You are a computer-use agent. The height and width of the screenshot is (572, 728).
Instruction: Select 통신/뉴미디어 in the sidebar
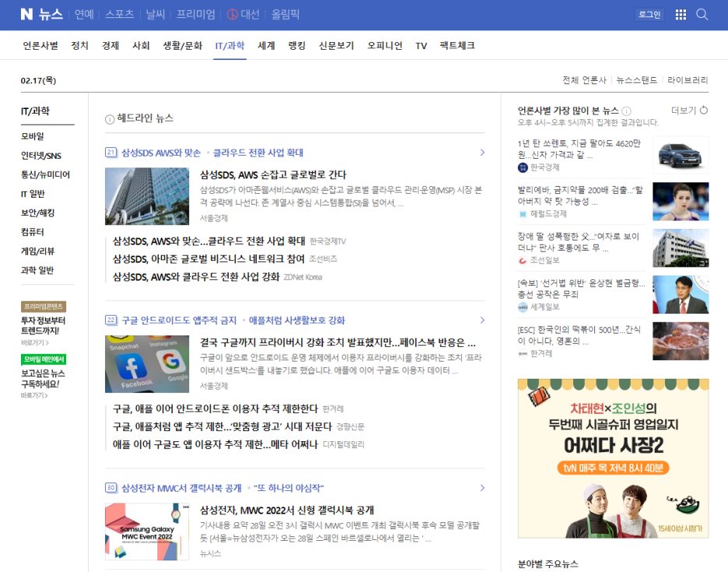coord(45,174)
